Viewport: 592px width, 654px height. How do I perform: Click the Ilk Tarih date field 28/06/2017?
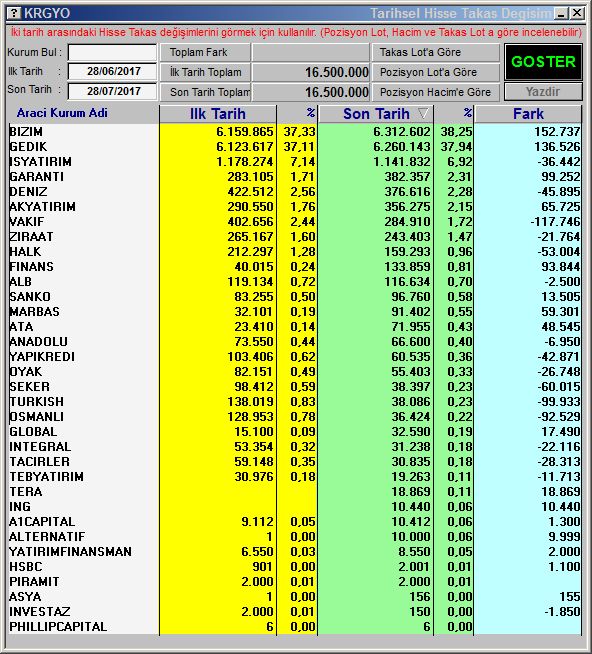coord(112,71)
